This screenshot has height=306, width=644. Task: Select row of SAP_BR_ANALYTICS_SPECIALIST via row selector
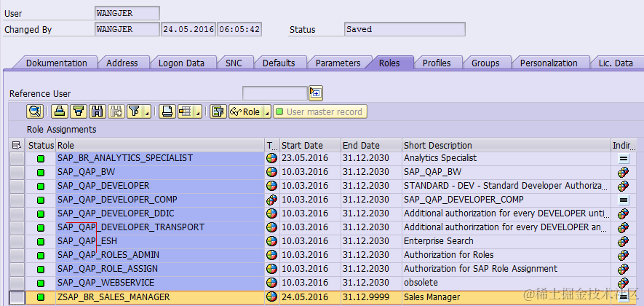(x=17, y=158)
